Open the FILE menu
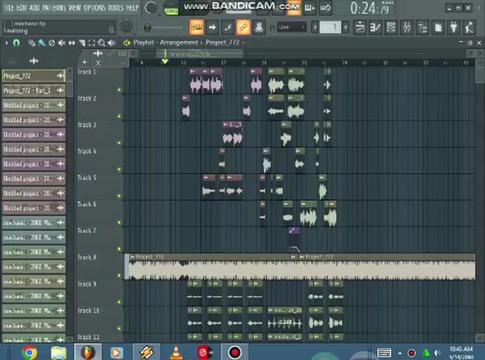 (9, 8)
